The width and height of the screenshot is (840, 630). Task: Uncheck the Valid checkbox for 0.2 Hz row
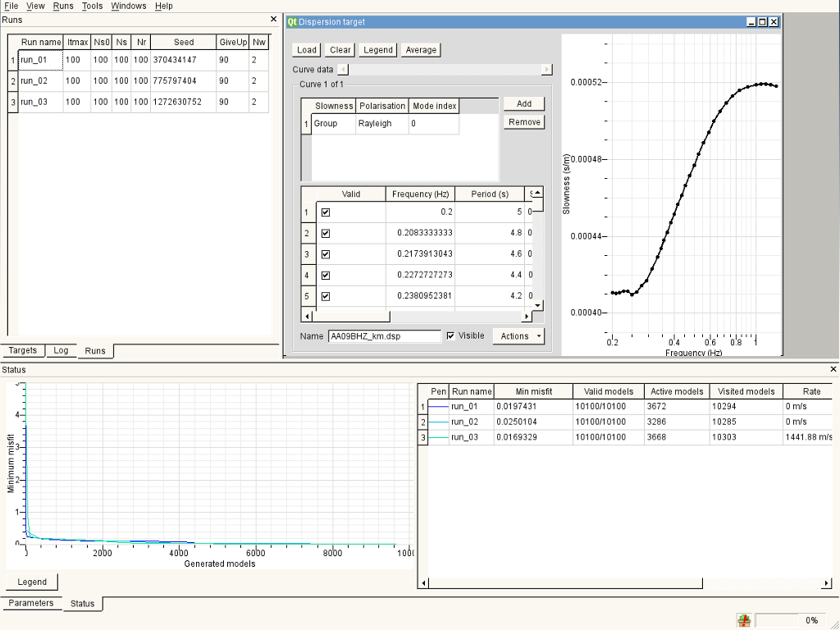pos(326,212)
